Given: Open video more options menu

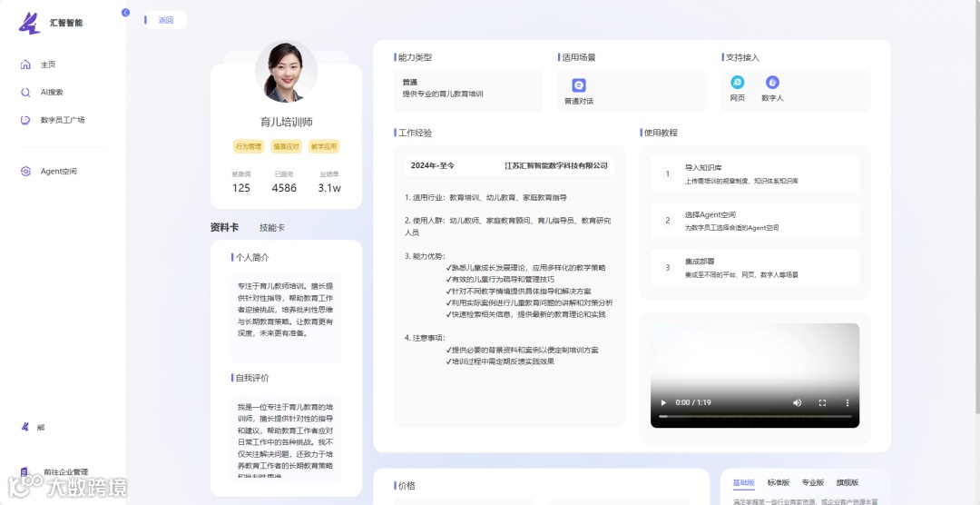Looking at the screenshot, I should 848,402.
